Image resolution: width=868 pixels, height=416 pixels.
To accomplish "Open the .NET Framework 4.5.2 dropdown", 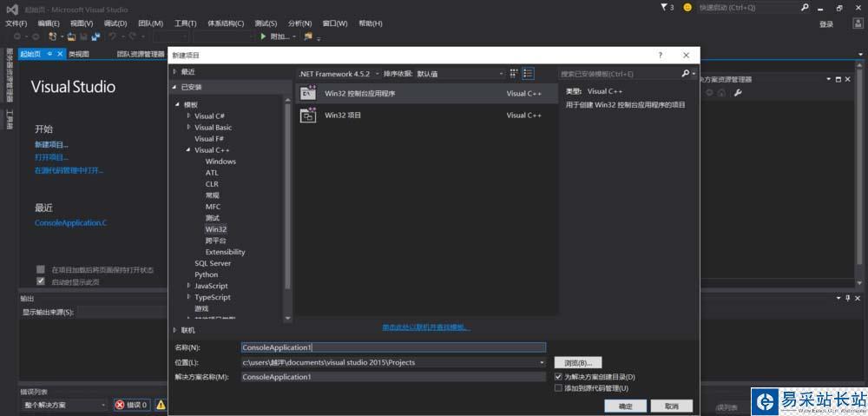I will pos(340,73).
